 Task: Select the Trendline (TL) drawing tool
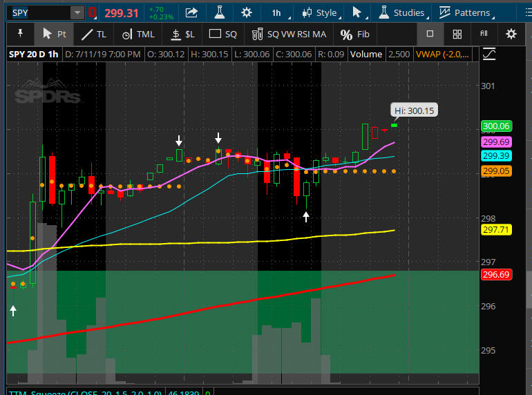pyautogui.click(x=93, y=33)
